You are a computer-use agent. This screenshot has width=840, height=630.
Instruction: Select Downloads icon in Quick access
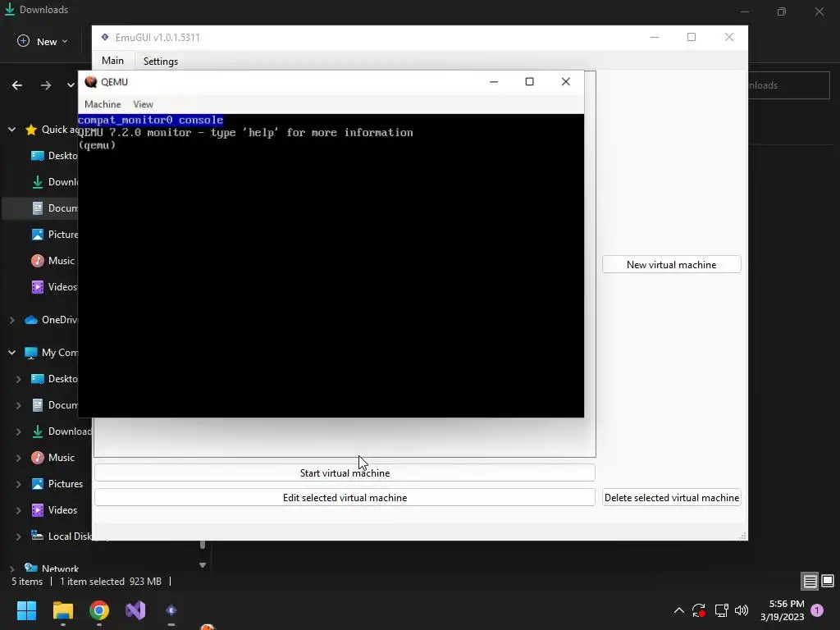click(38, 182)
